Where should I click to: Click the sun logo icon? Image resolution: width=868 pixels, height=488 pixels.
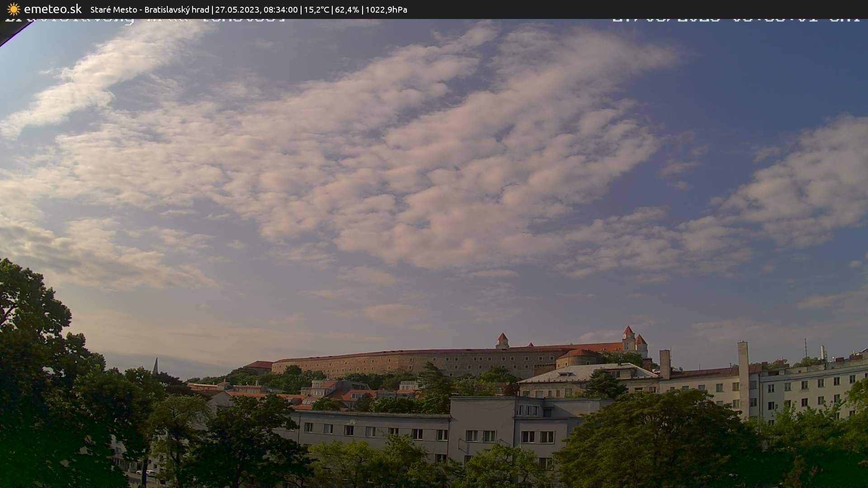[14, 9]
